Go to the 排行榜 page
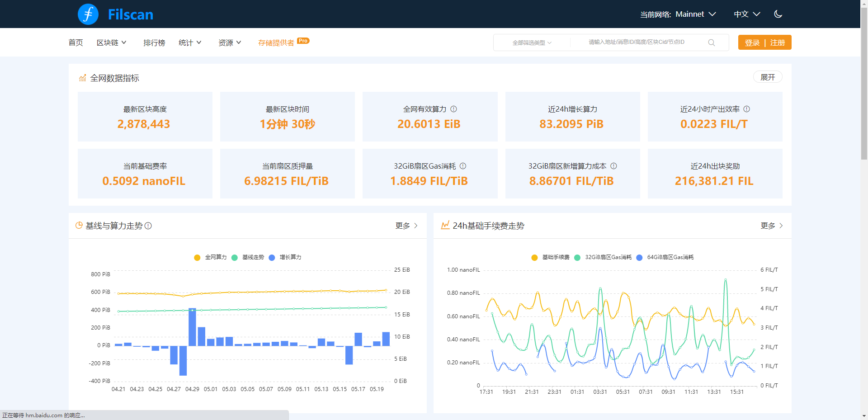This screenshot has height=420, width=868. point(154,42)
